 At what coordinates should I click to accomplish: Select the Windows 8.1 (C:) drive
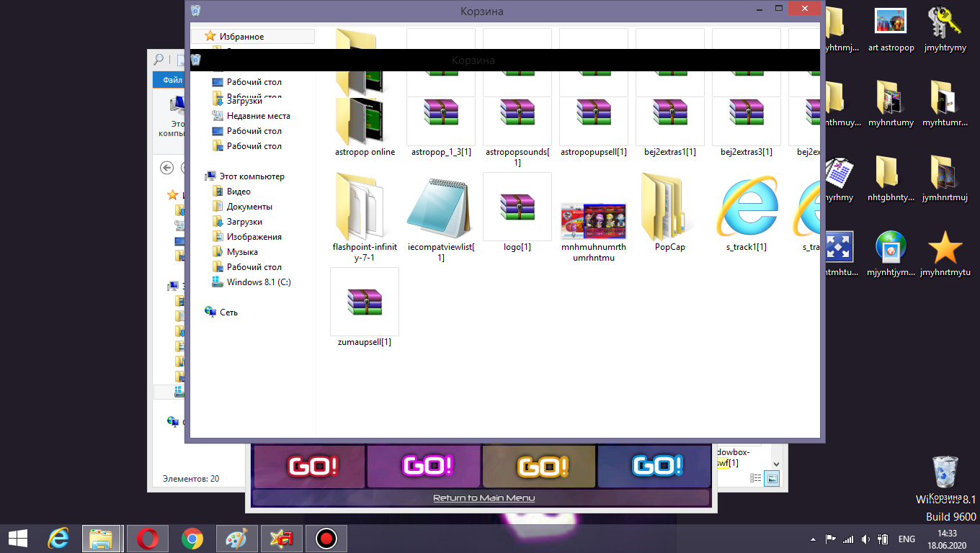(251, 282)
